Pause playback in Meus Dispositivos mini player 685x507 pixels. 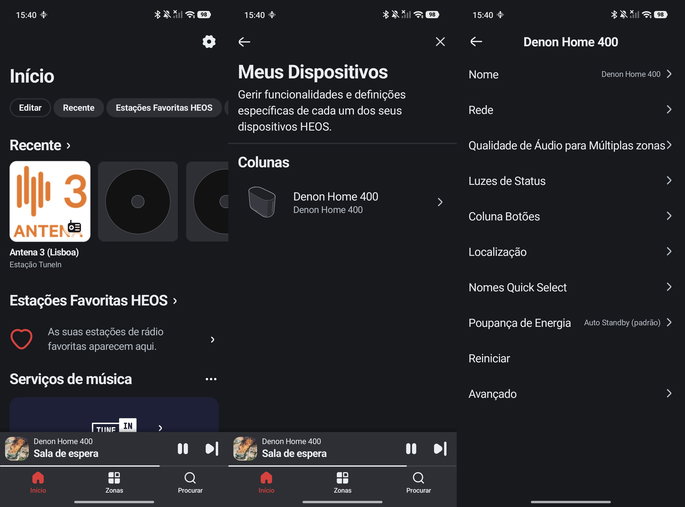(411, 448)
